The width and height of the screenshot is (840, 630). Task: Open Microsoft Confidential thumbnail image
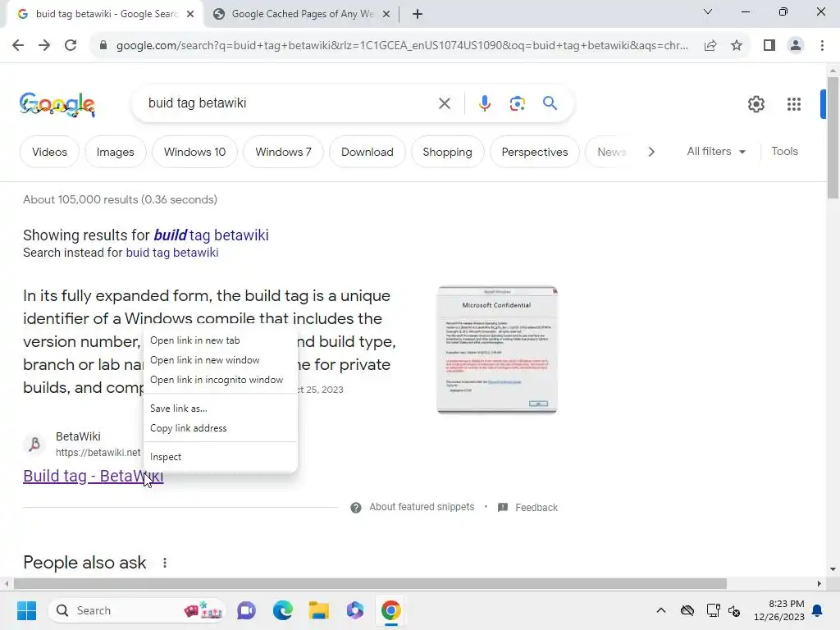pyautogui.click(x=497, y=349)
